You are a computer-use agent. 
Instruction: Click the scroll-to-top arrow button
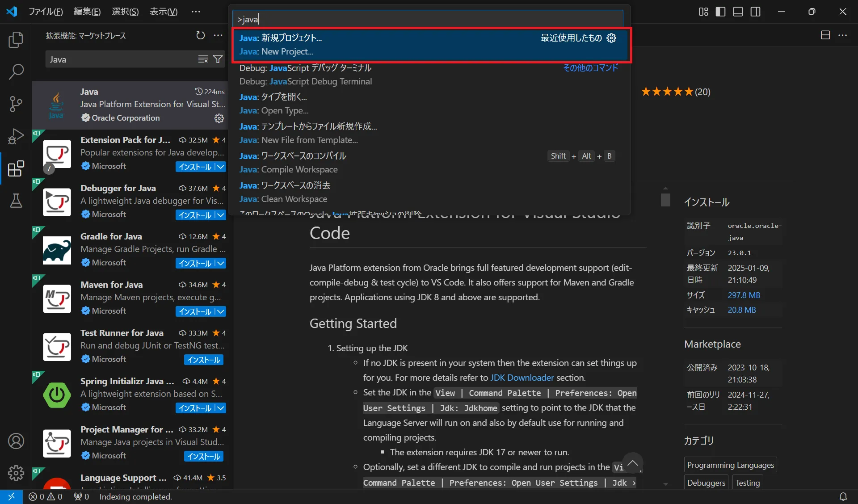pyautogui.click(x=632, y=463)
